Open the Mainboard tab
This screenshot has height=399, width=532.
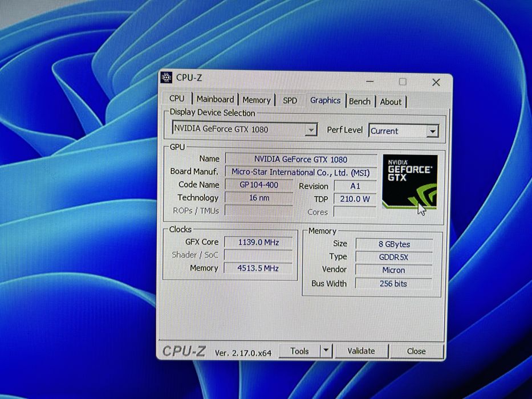pos(215,99)
